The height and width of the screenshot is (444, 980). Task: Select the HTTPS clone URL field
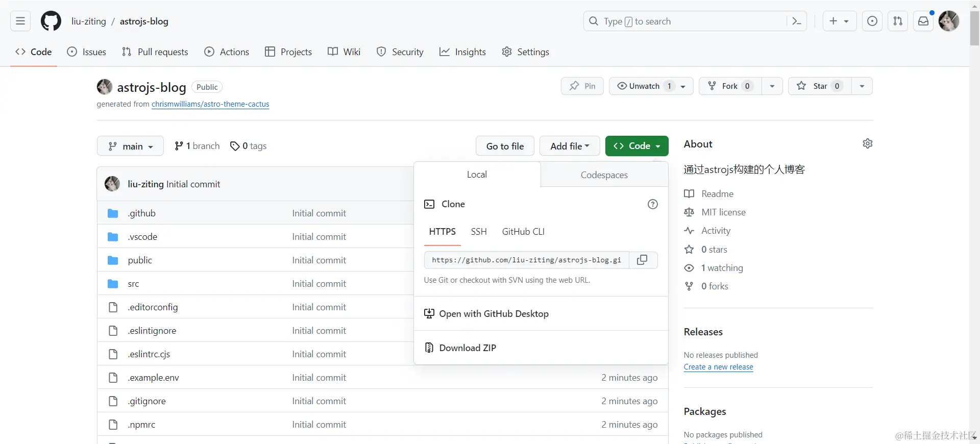(526, 260)
